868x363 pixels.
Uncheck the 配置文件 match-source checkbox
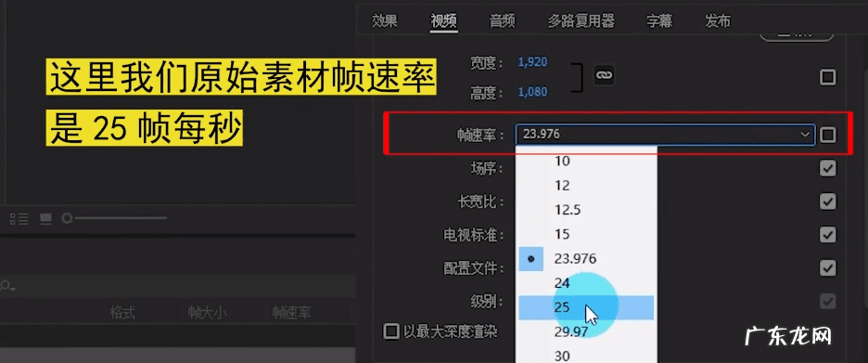click(827, 268)
